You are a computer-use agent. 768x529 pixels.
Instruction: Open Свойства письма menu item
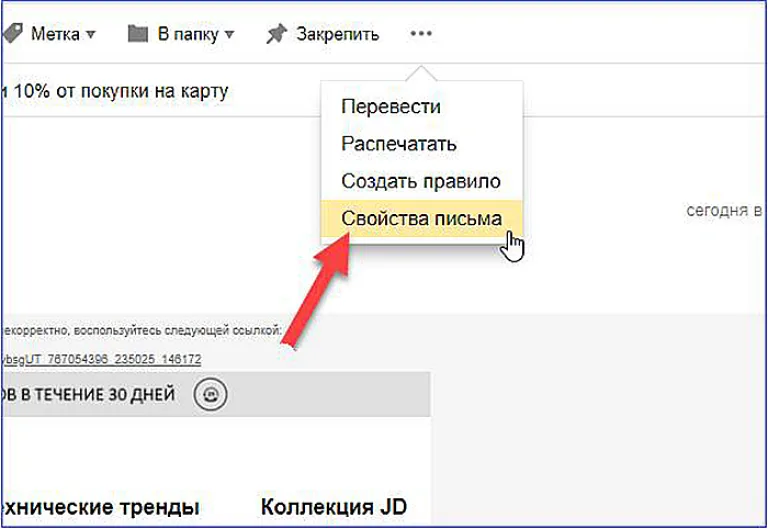click(422, 218)
